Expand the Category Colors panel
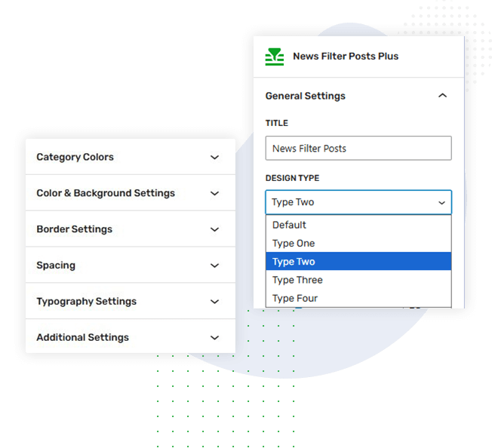The width and height of the screenshot is (492, 448). click(x=75, y=157)
